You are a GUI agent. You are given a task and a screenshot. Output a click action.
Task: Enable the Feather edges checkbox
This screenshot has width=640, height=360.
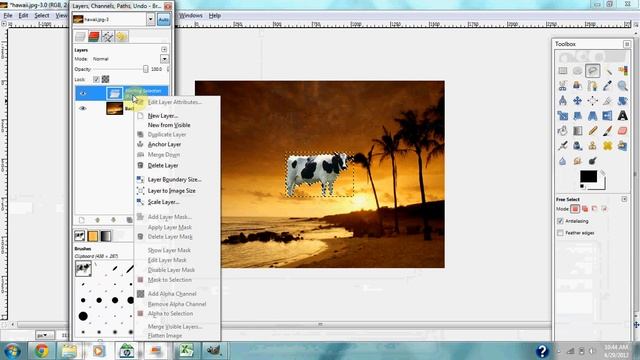coord(560,233)
